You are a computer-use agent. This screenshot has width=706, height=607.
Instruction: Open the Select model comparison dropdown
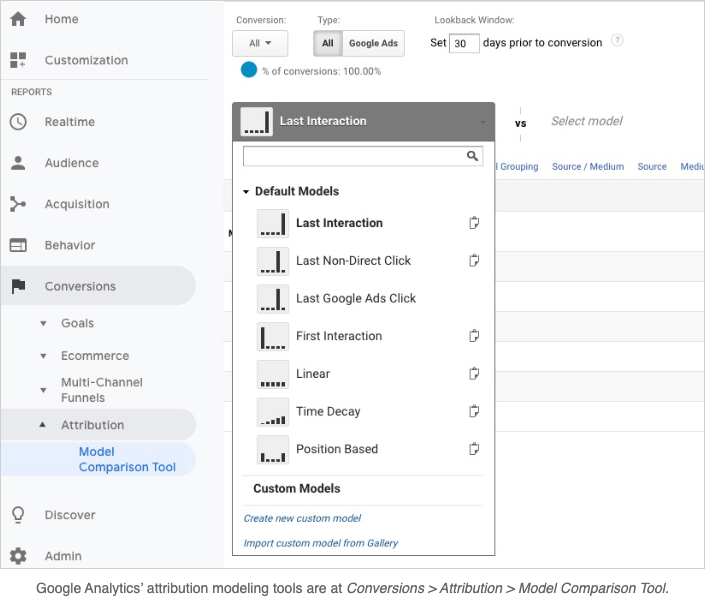tap(587, 121)
